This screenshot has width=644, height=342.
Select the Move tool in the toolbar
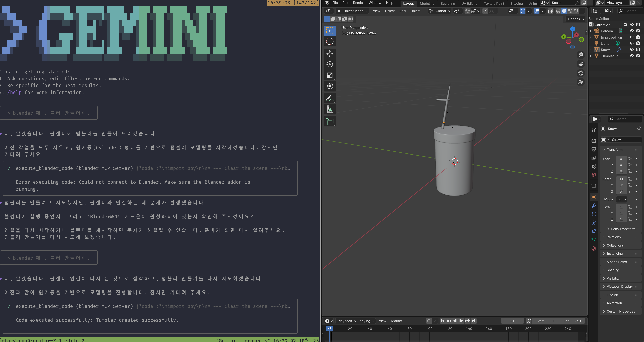tap(330, 54)
